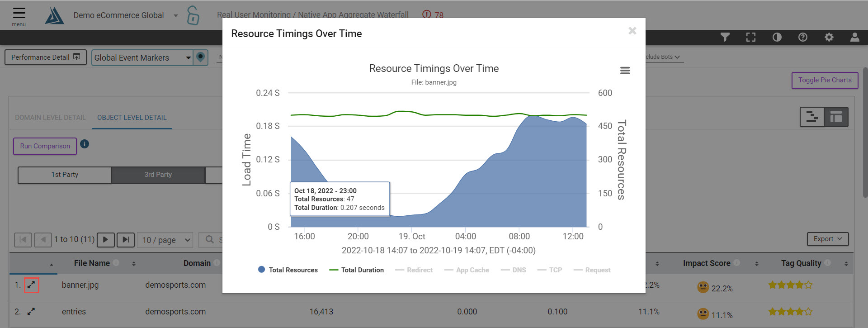This screenshot has height=328, width=868.
Task: Select the 1st Party tab
Action: click(65, 175)
